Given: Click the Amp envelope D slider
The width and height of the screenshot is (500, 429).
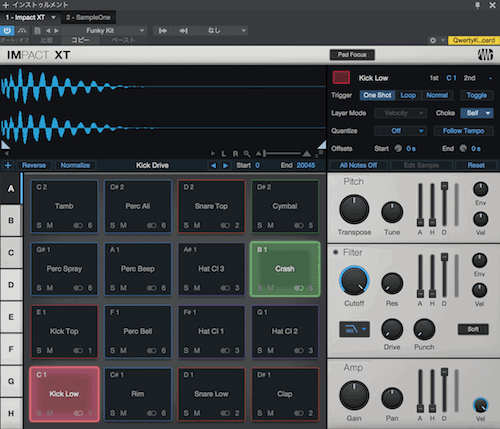Looking at the screenshot, I should [444, 390].
